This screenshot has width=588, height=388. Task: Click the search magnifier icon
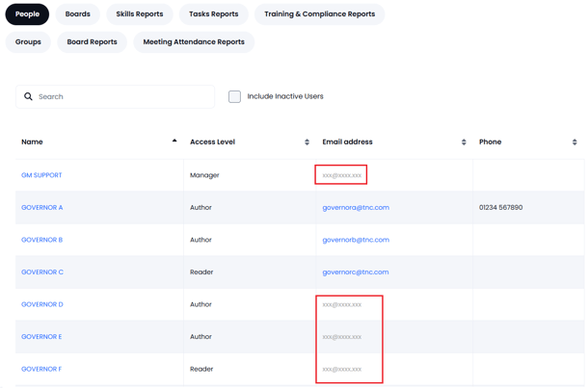click(x=28, y=96)
